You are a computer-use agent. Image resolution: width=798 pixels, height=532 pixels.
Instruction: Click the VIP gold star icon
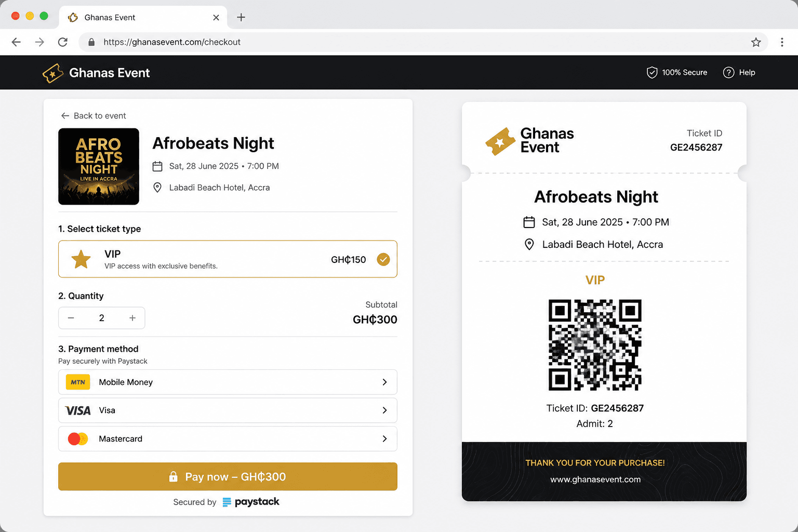81,259
